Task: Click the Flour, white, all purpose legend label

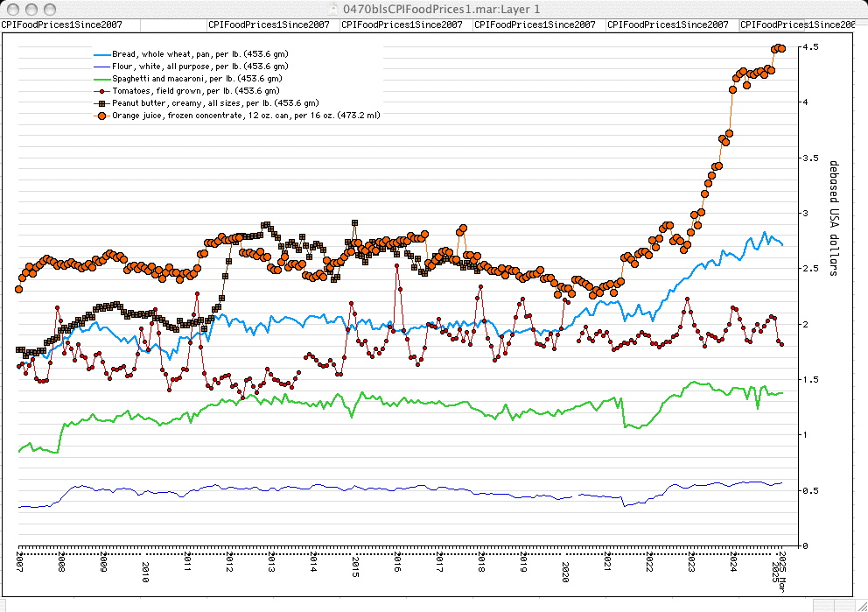Action: click(199, 66)
